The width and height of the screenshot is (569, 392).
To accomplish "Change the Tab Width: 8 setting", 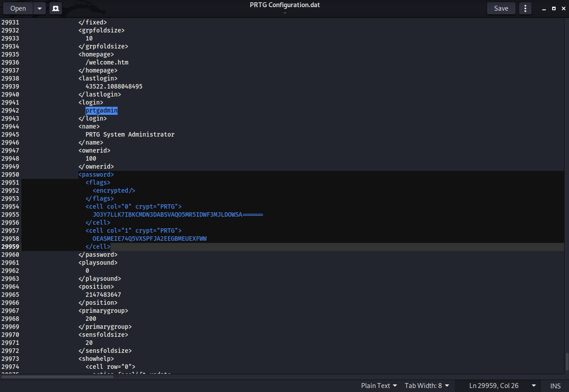I will (x=427, y=386).
